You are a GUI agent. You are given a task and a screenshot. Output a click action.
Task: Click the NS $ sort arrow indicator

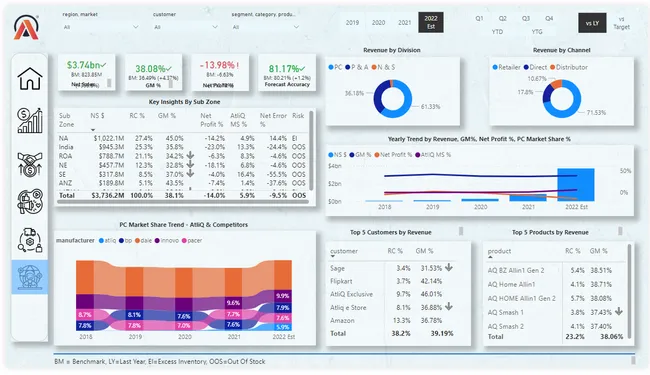point(93,130)
